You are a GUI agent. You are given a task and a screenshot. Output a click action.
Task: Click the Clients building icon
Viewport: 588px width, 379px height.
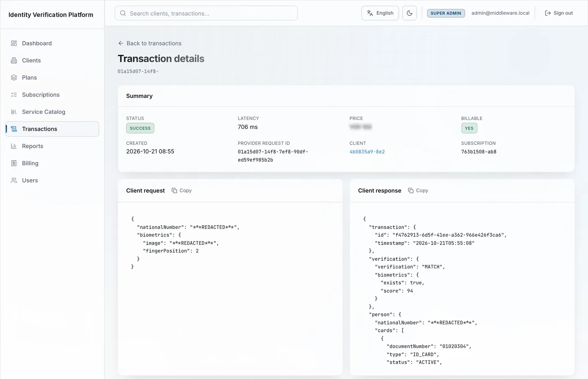14,60
